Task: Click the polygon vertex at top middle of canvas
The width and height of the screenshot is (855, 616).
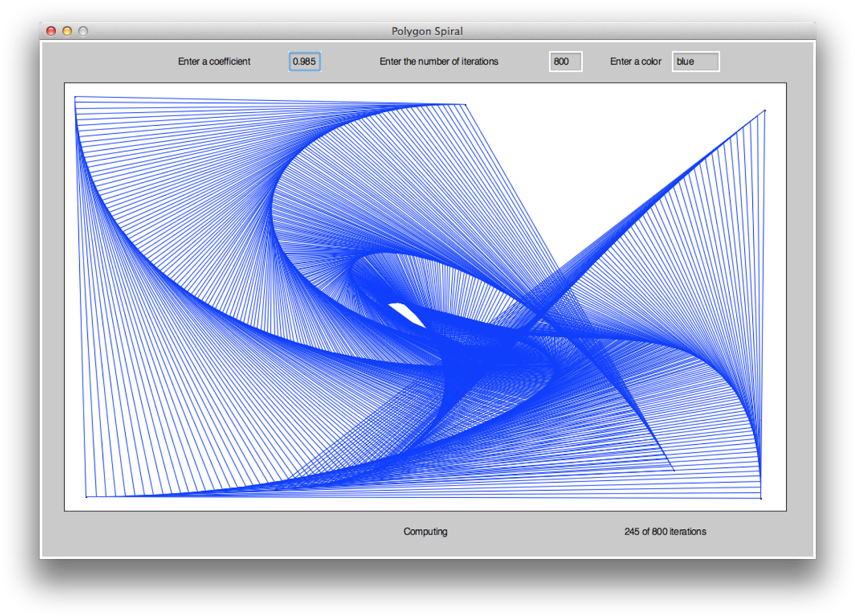Action: point(465,104)
